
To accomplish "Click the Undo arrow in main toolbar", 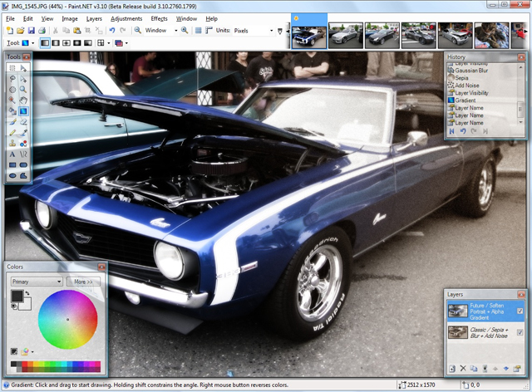I will pyautogui.click(x=112, y=31).
